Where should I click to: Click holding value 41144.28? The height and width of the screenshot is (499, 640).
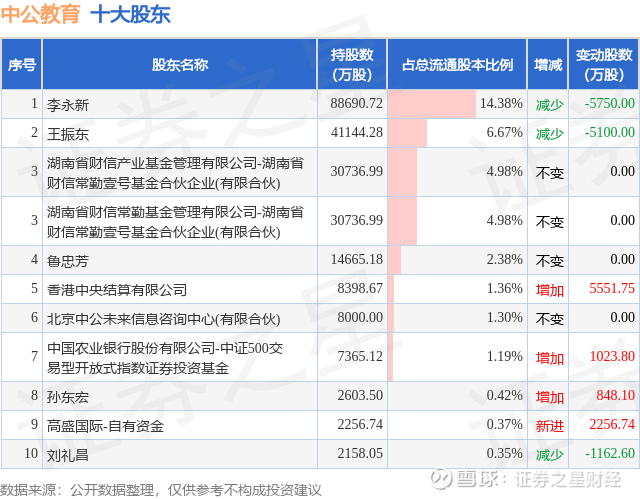tap(356, 133)
